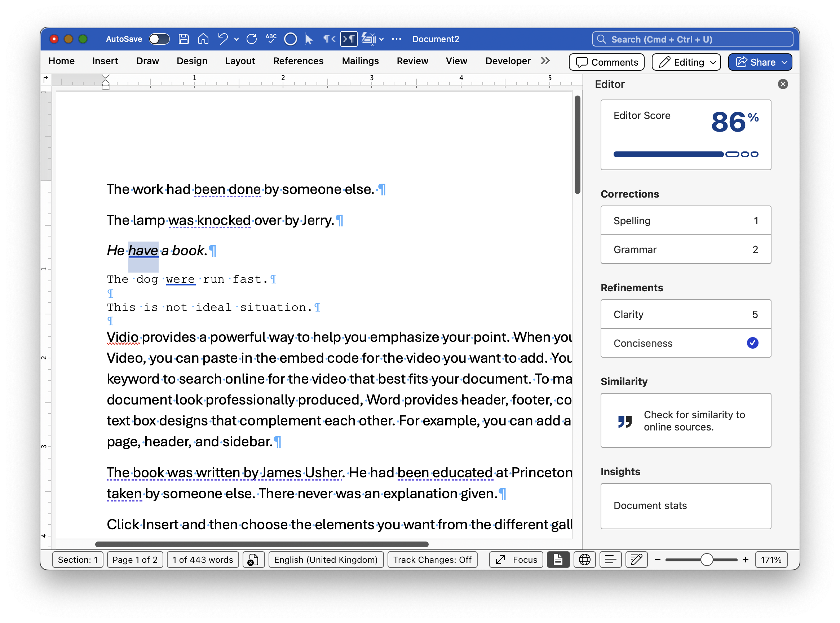Toggle the AutoSave switch
Image resolution: width=840 pixels, height=623 pixels.
[159, 39]
